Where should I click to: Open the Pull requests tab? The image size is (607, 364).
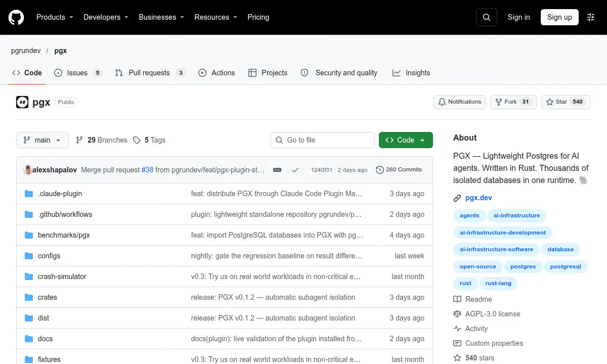(150, 73)
